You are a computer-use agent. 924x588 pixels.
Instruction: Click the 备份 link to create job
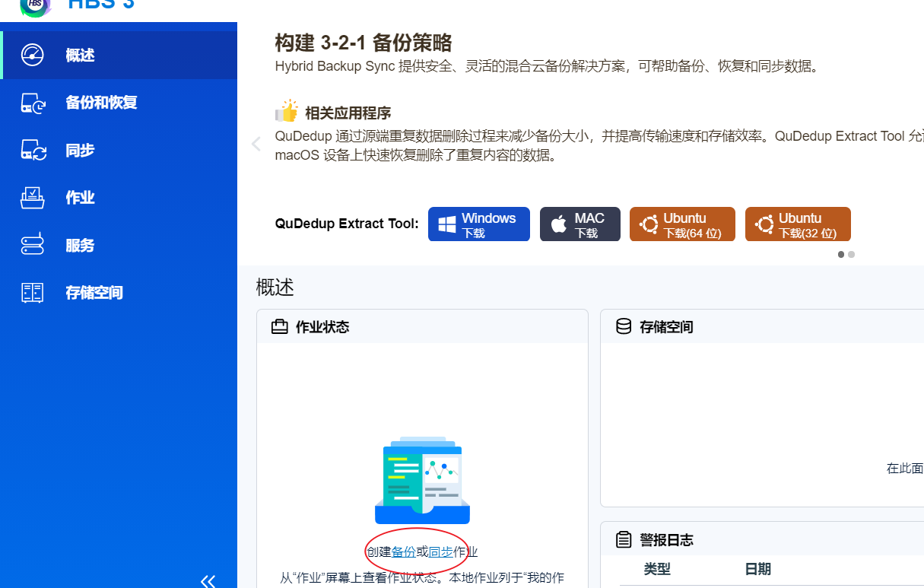coord(404,552)
